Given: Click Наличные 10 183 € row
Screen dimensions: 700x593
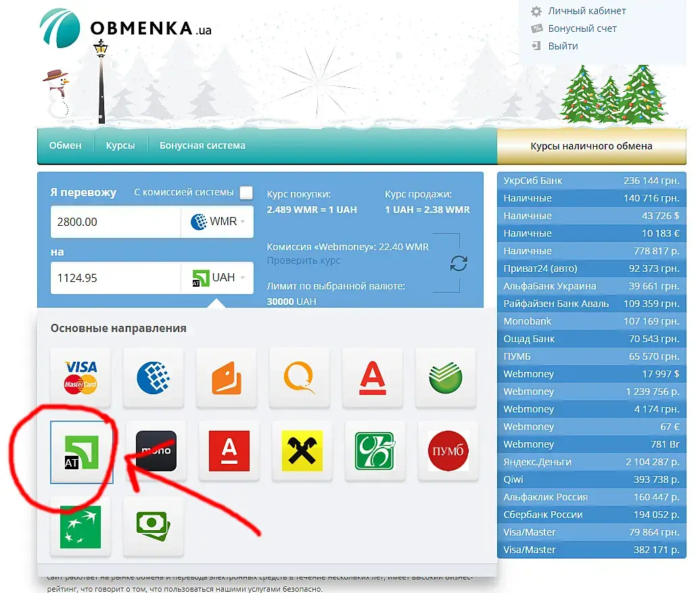Looking at the screenshot, I should point(592,233).
